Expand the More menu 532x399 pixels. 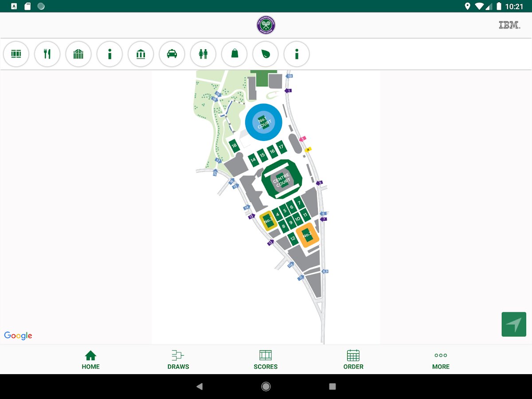tap(441, 360)
